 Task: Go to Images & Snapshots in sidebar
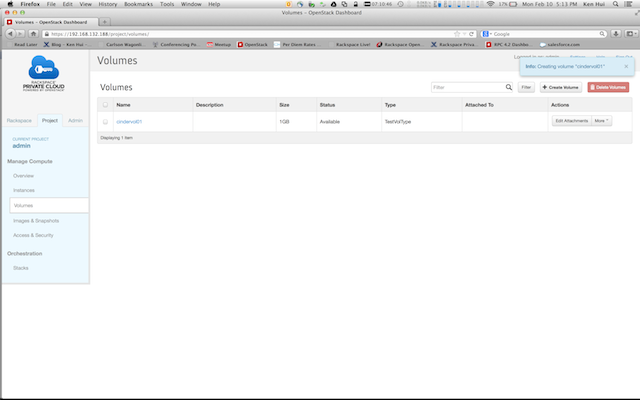(34, 220)
